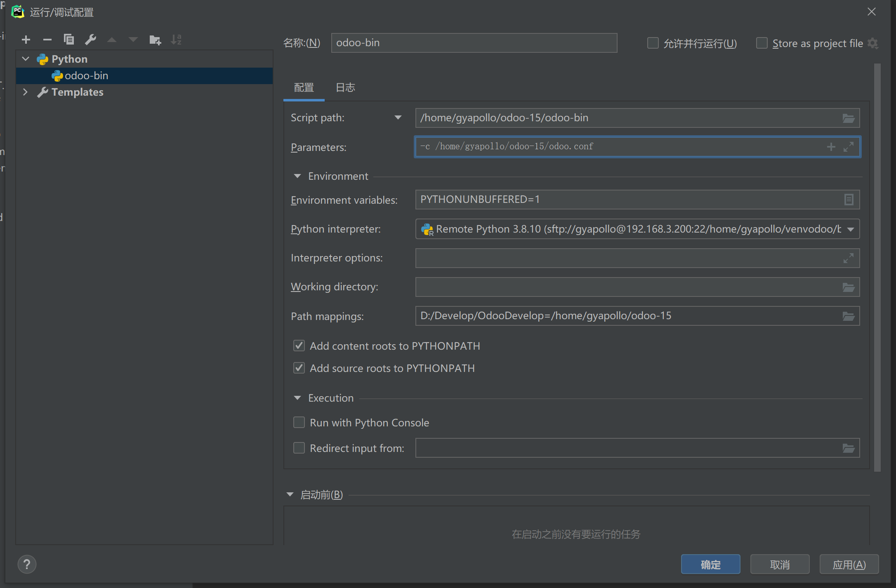This screenshot has height=588, width=896.
Task: Collapse the Execution section
Action: click(297, 398)
